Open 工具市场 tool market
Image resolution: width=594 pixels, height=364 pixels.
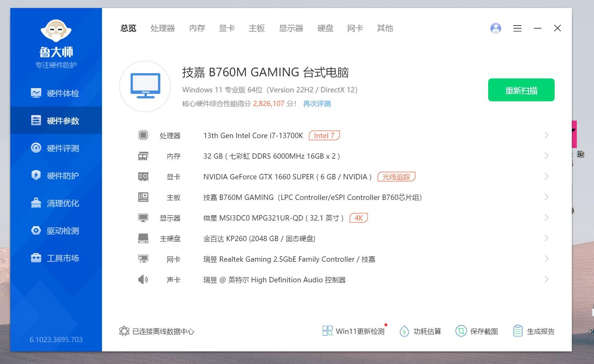56,258
